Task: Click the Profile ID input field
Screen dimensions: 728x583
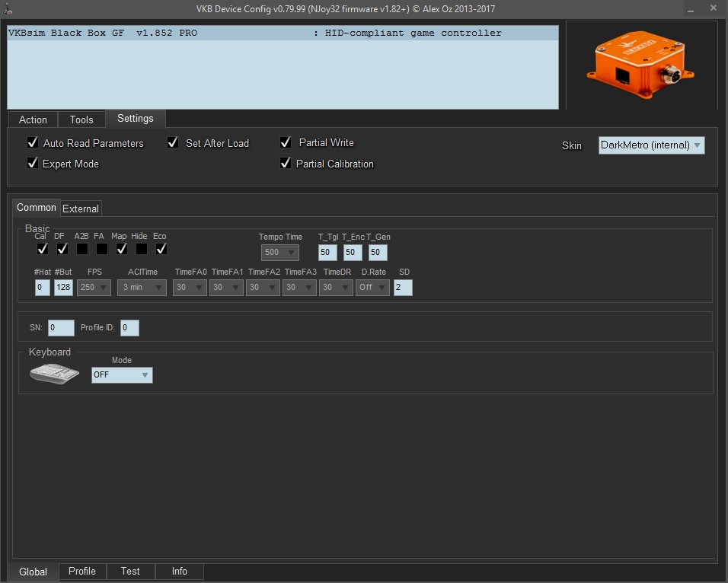Action: 129,328
